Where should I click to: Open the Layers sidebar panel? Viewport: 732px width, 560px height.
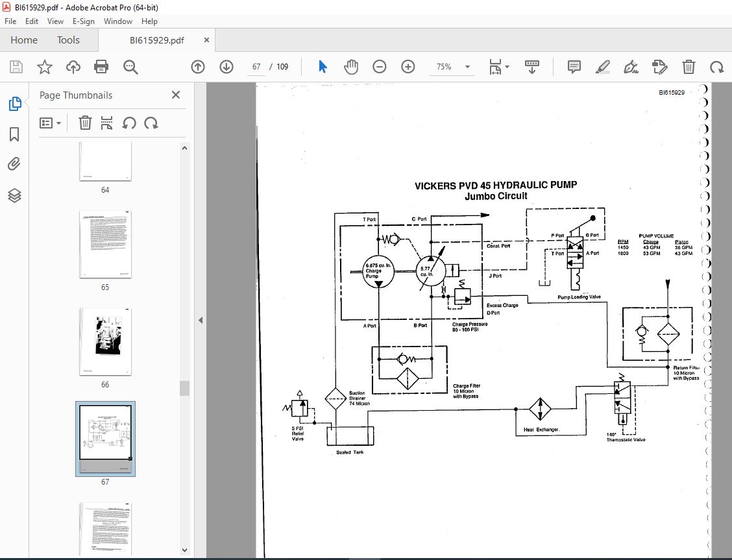[x=14, y=195]
